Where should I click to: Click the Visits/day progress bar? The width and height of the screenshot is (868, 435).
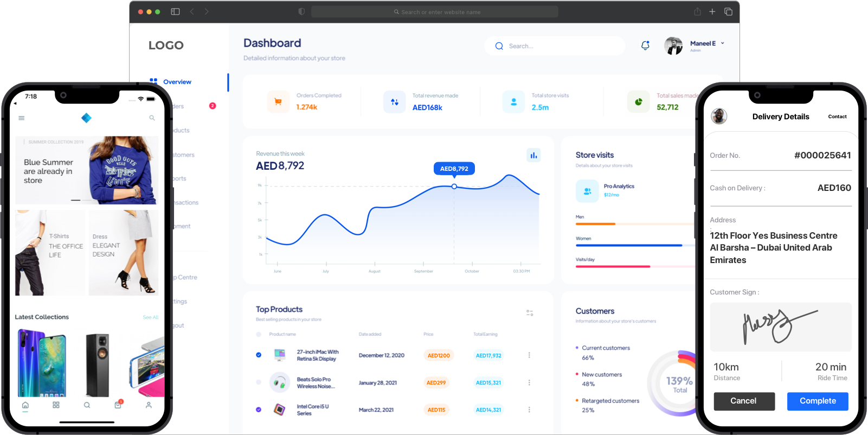tap(635, 266)
